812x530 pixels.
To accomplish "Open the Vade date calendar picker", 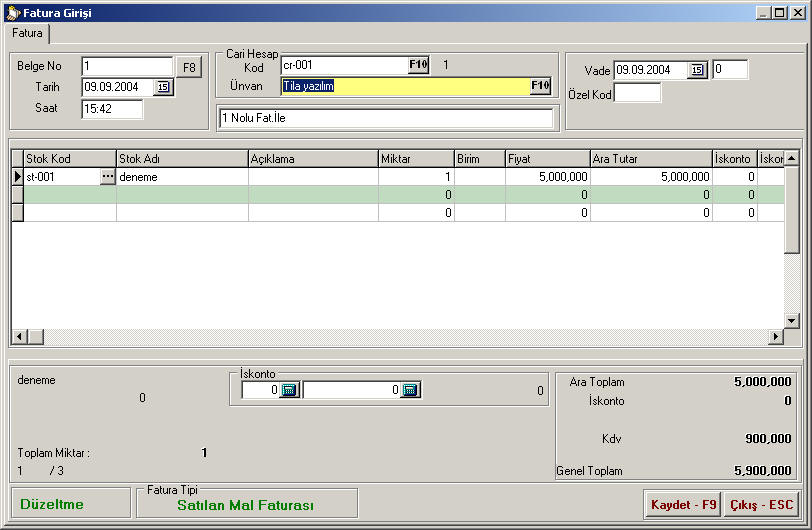I will click(x=697, y=70).
